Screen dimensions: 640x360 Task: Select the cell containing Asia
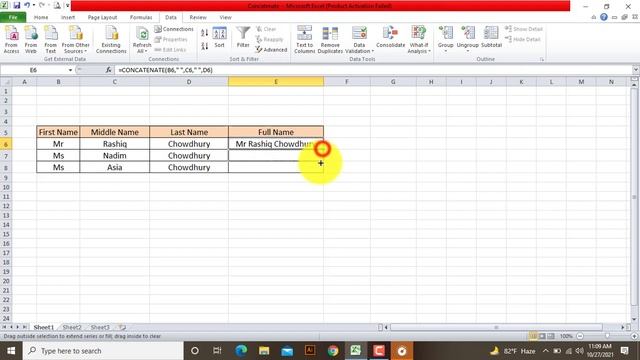point(115,167)
